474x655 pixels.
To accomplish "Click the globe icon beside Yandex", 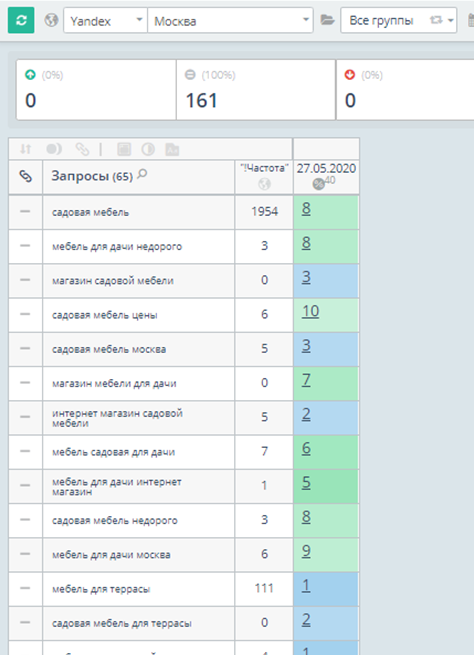I will click(51, 20).
